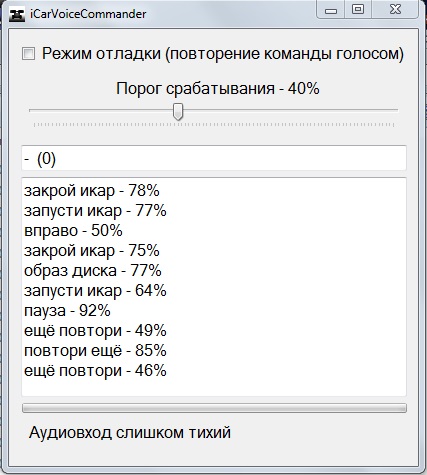Screen dimensions: 427x475
Task: Minimize the iCarVoiceCommander window
Action: pos(331,10)
